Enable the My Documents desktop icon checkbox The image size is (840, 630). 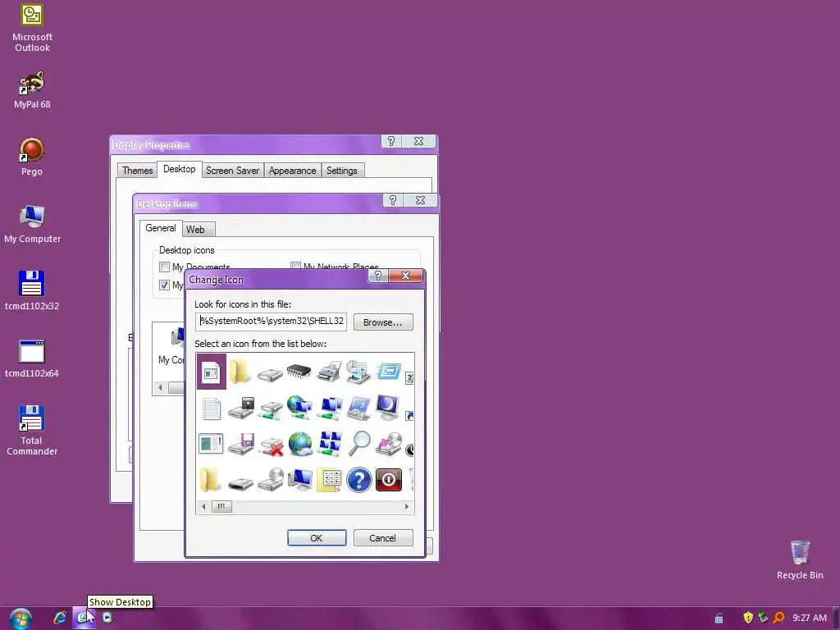click(x=164, y=267)
